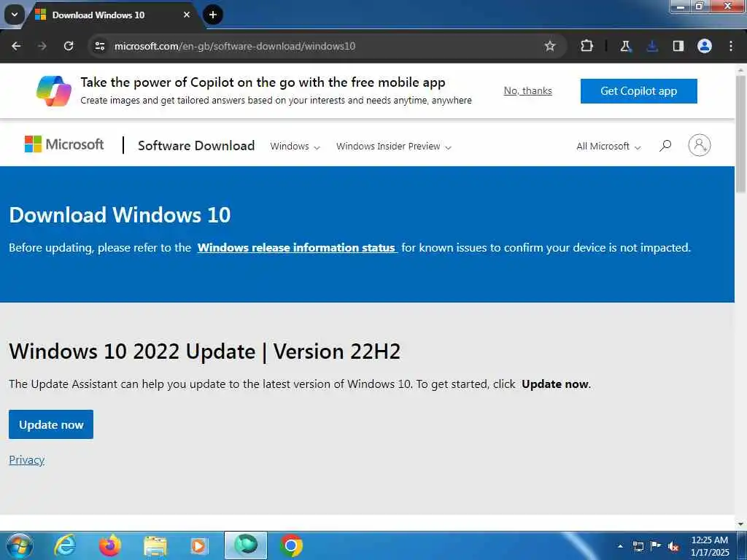Expand the Windows menu

pyautogui.click(x=295, y=146)
